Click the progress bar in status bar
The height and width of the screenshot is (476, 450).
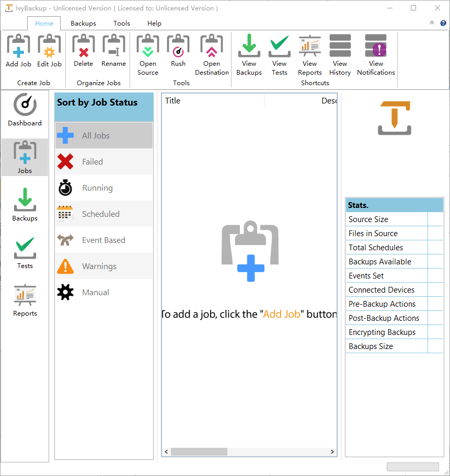click(412, 466)
